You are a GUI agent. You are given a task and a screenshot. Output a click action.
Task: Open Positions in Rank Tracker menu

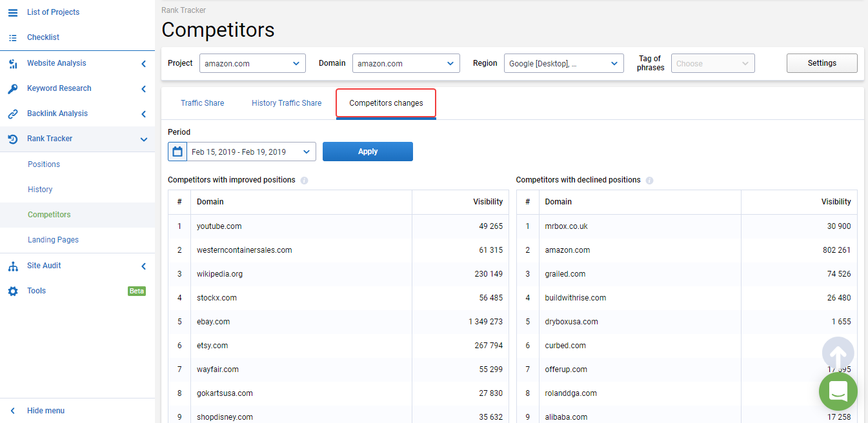click(44, 164)
